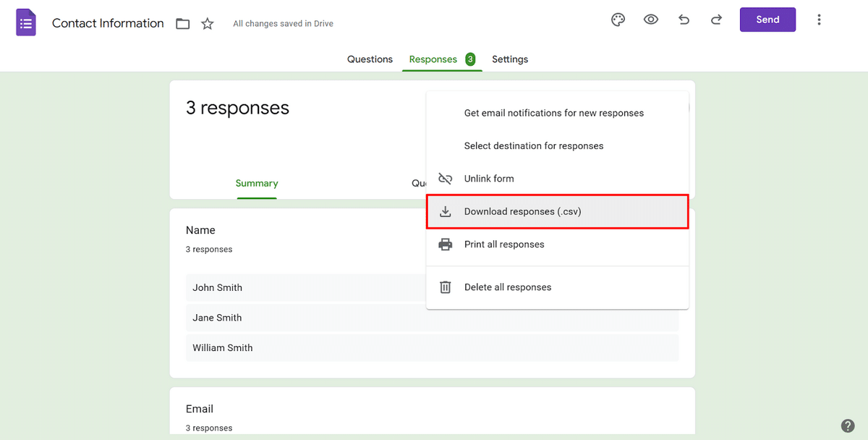Choose Select destination for responses
The height and width of the screenshot is (440, 868).
click(533, 145)
